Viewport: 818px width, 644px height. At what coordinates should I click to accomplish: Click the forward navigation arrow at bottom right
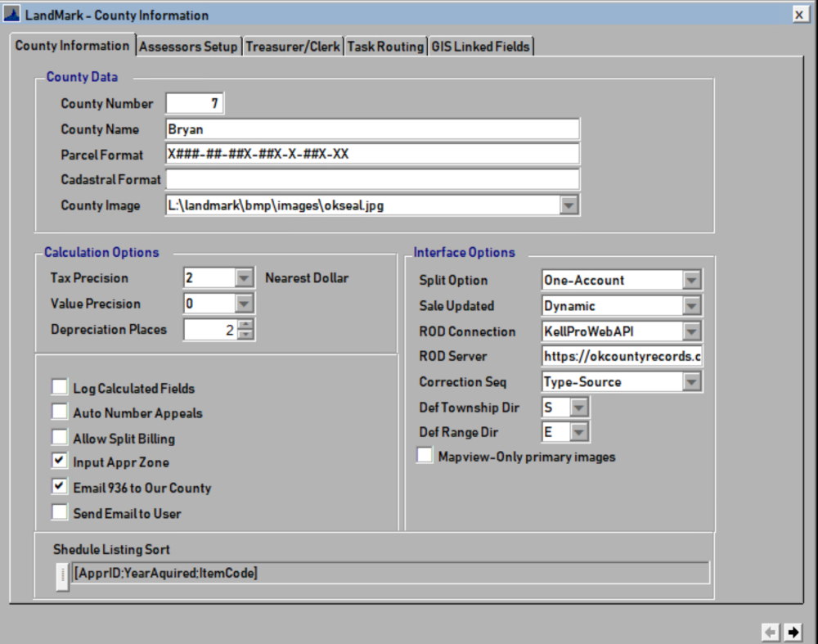792,632
